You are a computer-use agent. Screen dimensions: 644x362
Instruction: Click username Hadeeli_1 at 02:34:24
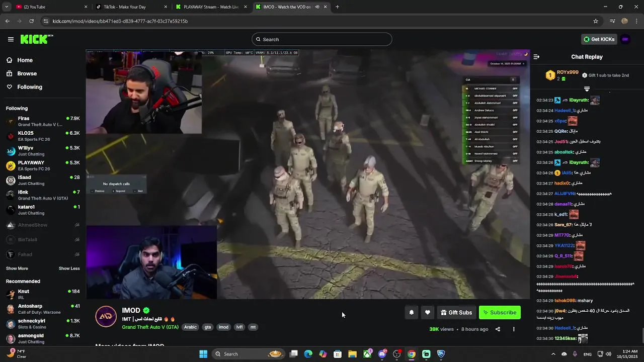click(564, 111)
